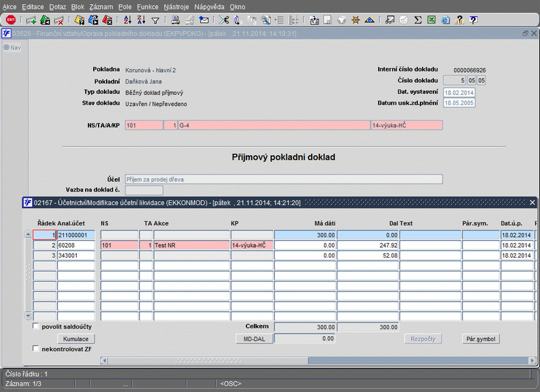
Task: Click the copy text icon
Action: (x=238, y=20)
